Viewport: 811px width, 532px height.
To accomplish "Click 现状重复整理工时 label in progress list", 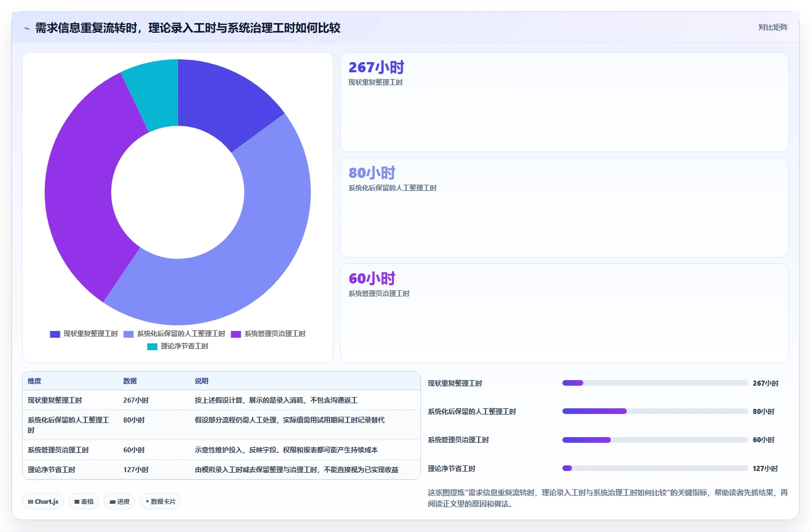I will (455, 383).
